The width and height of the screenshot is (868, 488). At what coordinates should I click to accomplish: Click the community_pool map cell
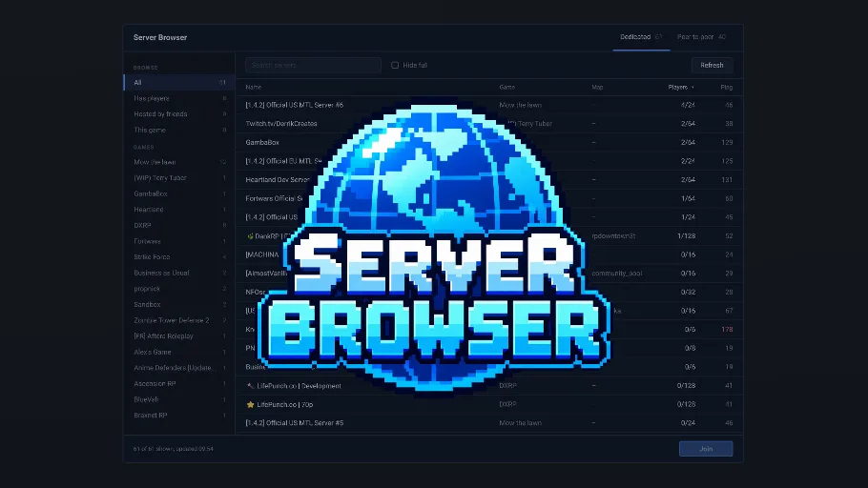coord(617,274)
